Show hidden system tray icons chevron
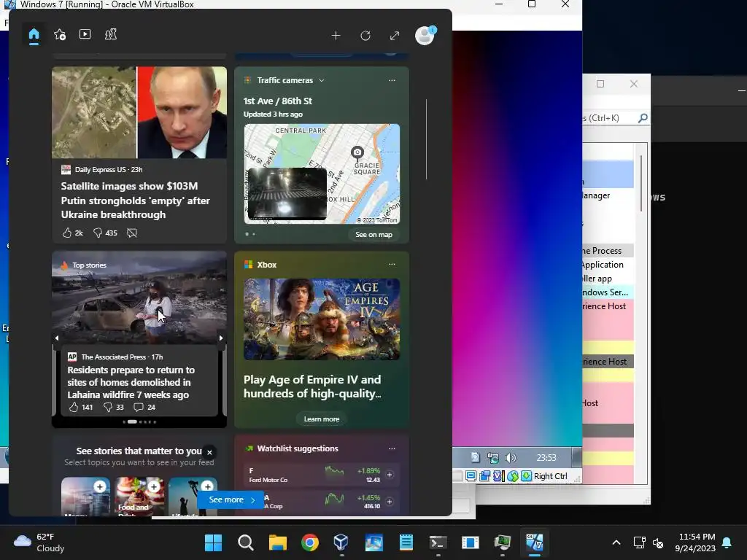 click(616, 542)
